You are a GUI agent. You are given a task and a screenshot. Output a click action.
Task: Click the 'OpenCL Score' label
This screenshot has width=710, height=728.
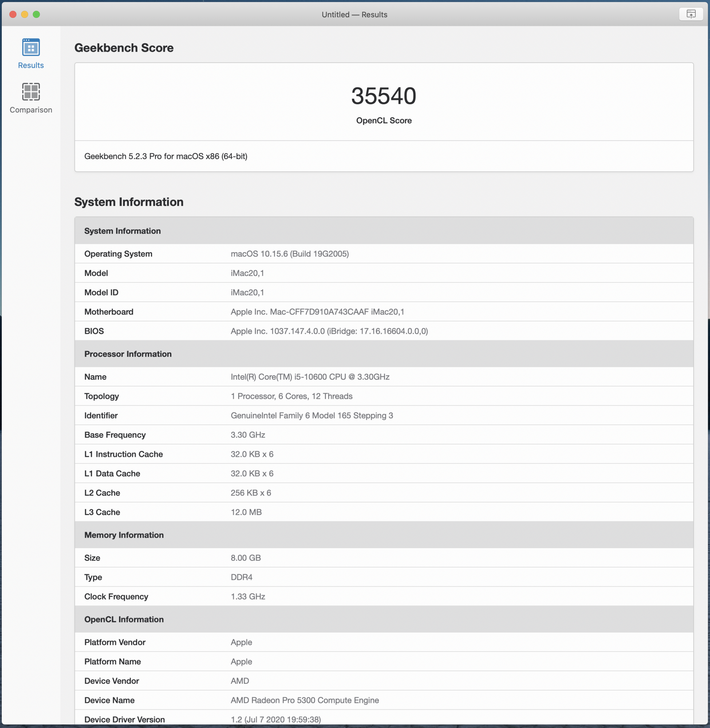pos(383,120)
